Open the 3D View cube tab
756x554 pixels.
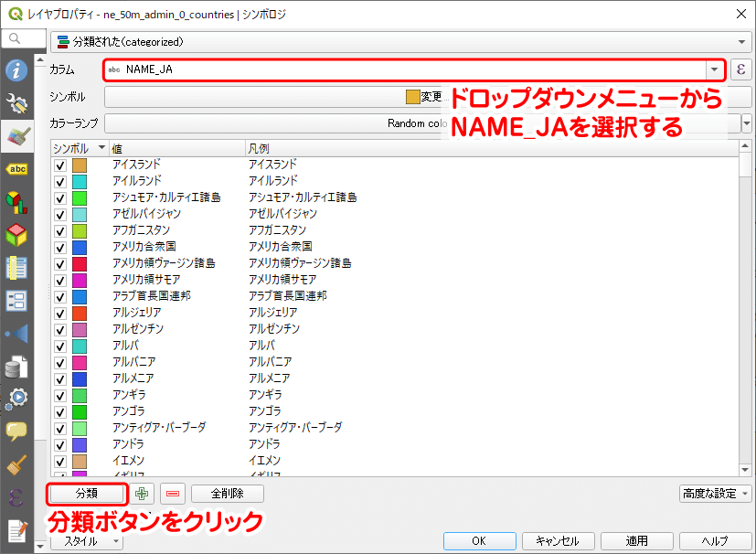[x=16, y=235]
